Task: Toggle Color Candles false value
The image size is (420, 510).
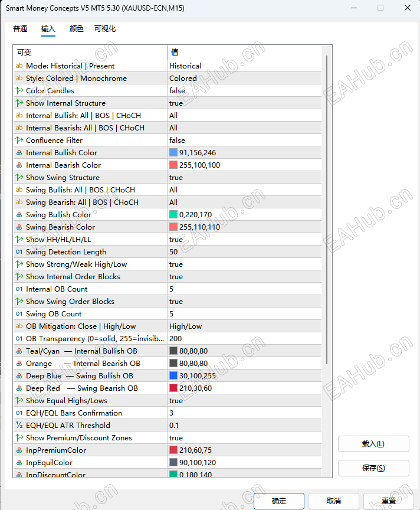Action: point(244,90)
